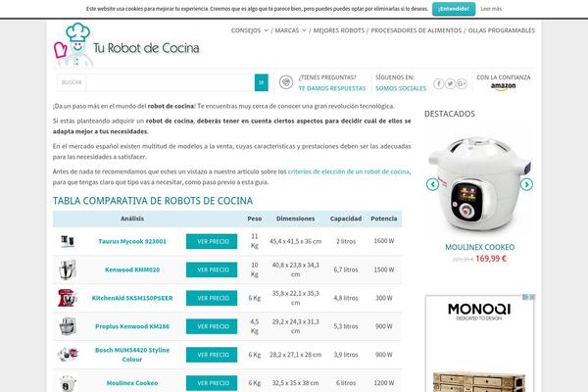Click the Dimensiones column header
588x392 pixels.
[x=296, y=219]
